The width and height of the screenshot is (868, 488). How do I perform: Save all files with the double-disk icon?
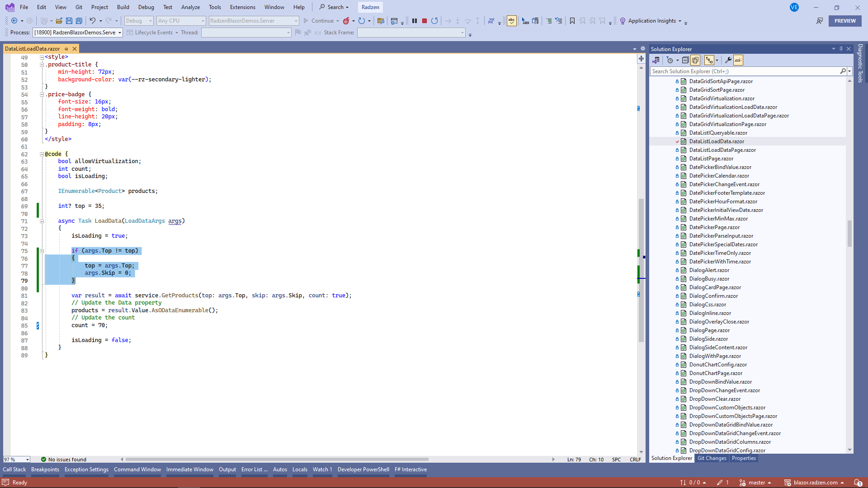pos(79,21)
